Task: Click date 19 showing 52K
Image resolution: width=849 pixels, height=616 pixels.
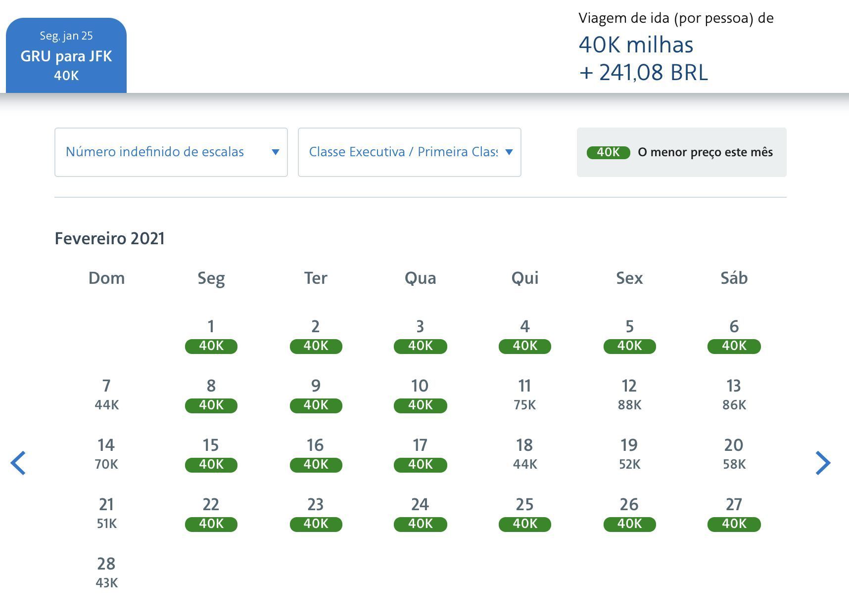Action: [x=629, y=454]
